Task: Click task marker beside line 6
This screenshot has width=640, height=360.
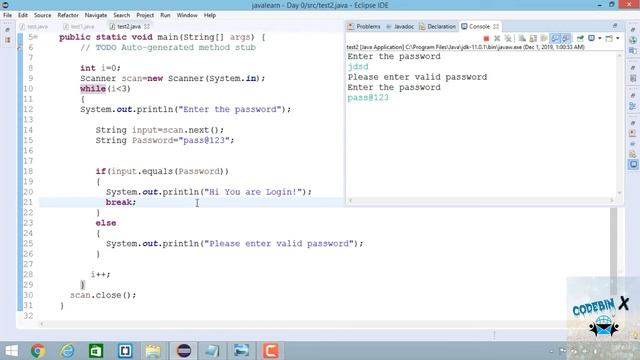Action: (20, 47)
